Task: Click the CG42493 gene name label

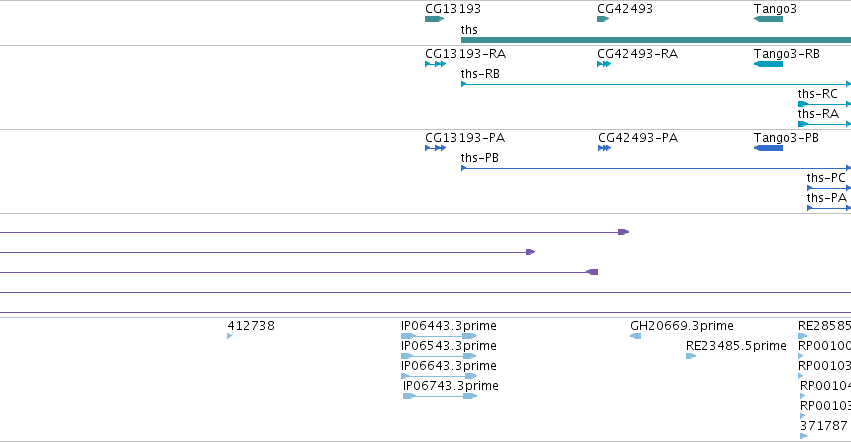Action: 625,9
